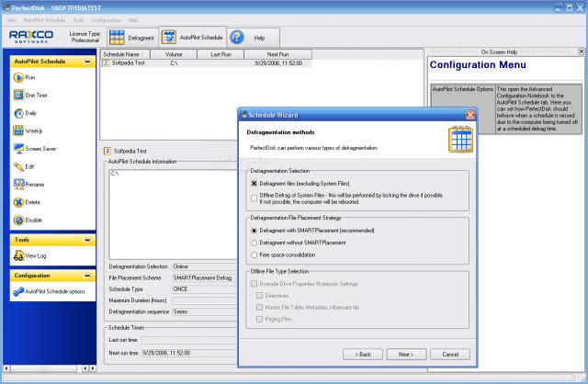Click the Run schedule icon
Viewport: 588px width, 384px height.
(x=18, y=77)
